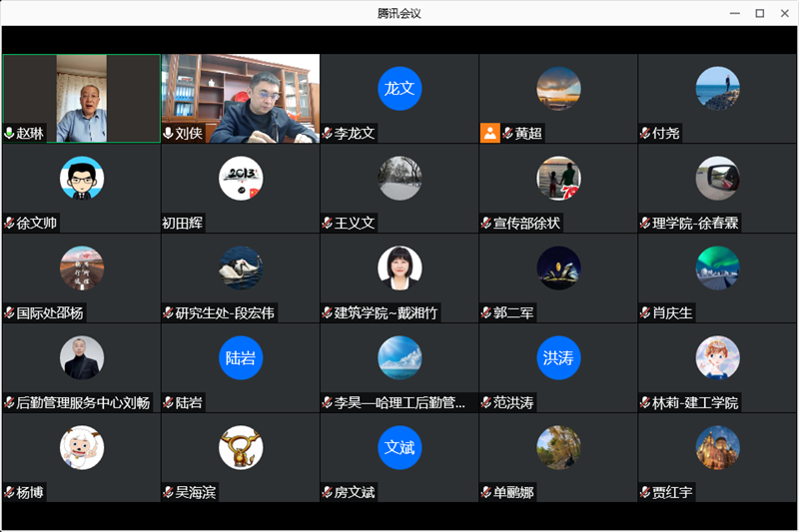Select the blue 龙文 avatar circle
Viewport: 799px width, 532px height.
coord(399,88)
